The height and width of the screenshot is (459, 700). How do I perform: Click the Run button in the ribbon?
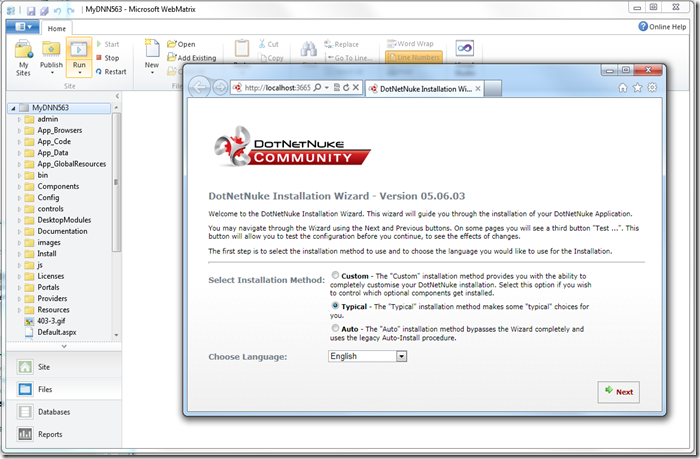click(79, 57)
